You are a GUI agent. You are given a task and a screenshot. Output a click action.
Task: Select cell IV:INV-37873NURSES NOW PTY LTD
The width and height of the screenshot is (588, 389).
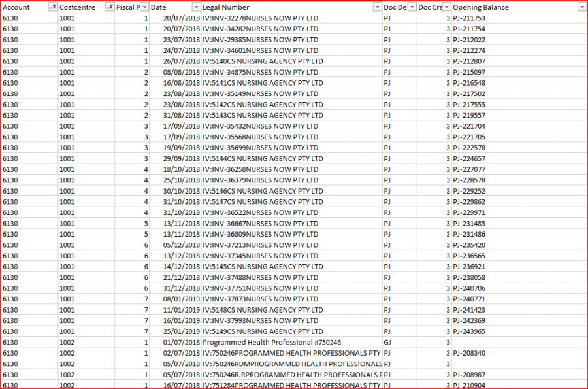292,299
